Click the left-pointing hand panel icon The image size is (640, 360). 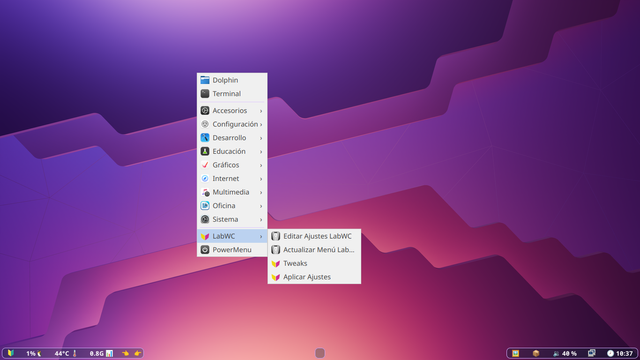tap(125, 353)
